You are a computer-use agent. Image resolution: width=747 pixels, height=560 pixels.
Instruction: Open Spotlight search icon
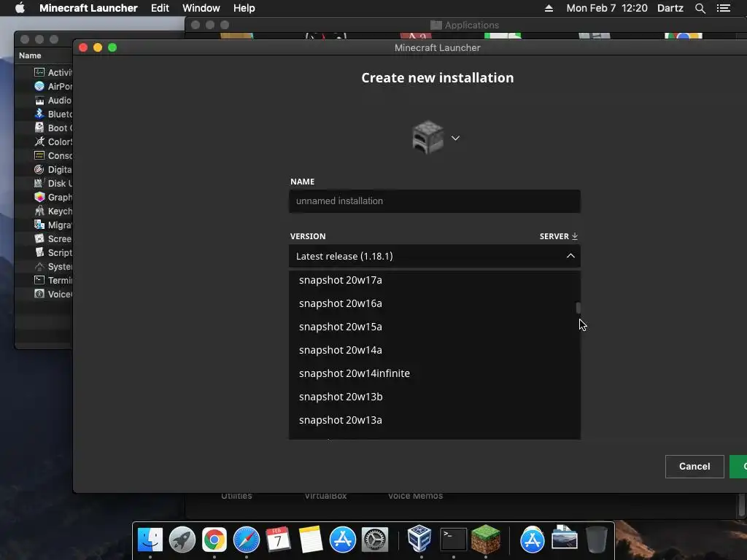(x=700, y=8)
